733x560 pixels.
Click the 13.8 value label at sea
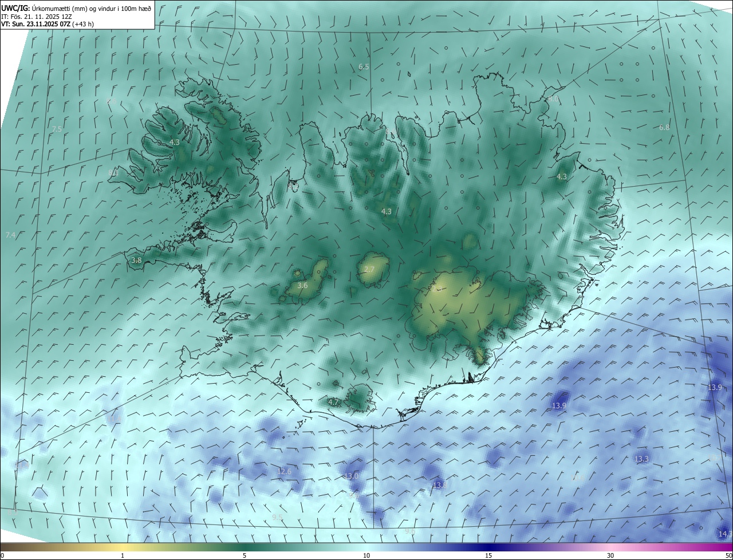click(x=439, y=485)
